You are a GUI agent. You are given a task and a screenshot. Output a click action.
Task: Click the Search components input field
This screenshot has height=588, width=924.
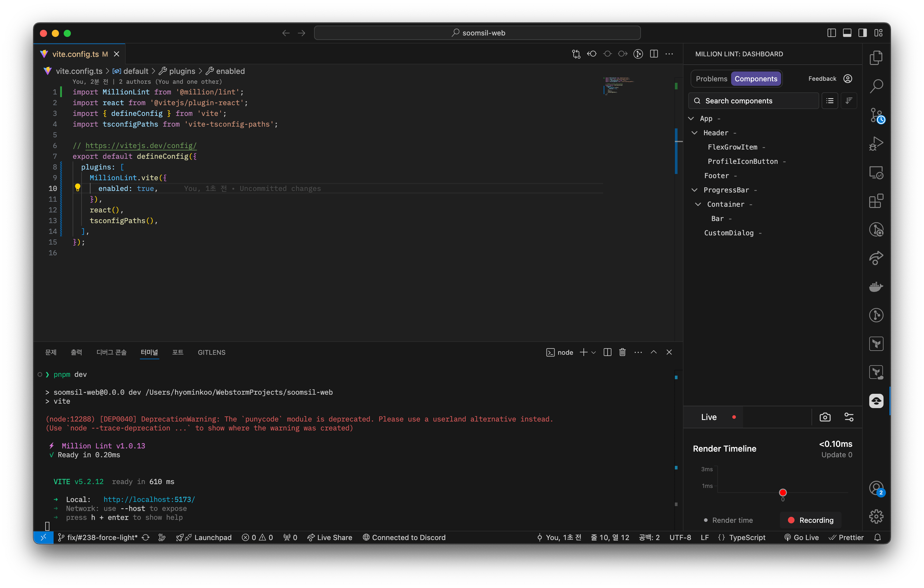(754, 101)
